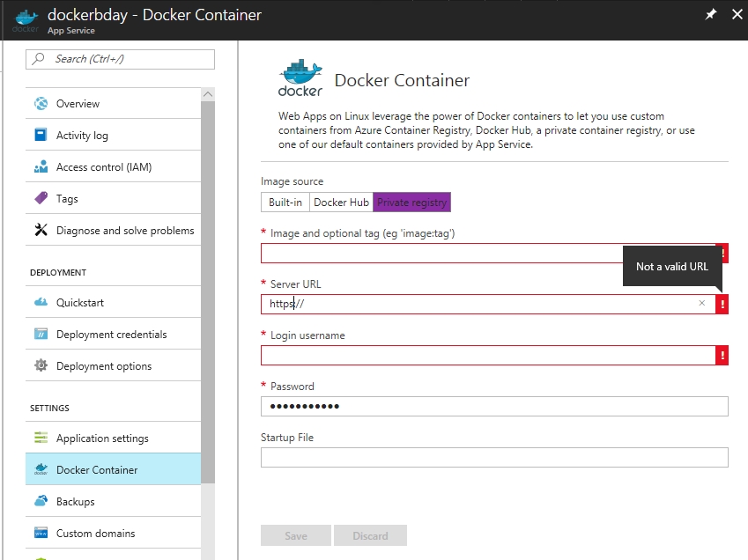The height and width of the screenshot is (560, 748).
Task: Click the Custom domains icon
Action: pos(41,533)
